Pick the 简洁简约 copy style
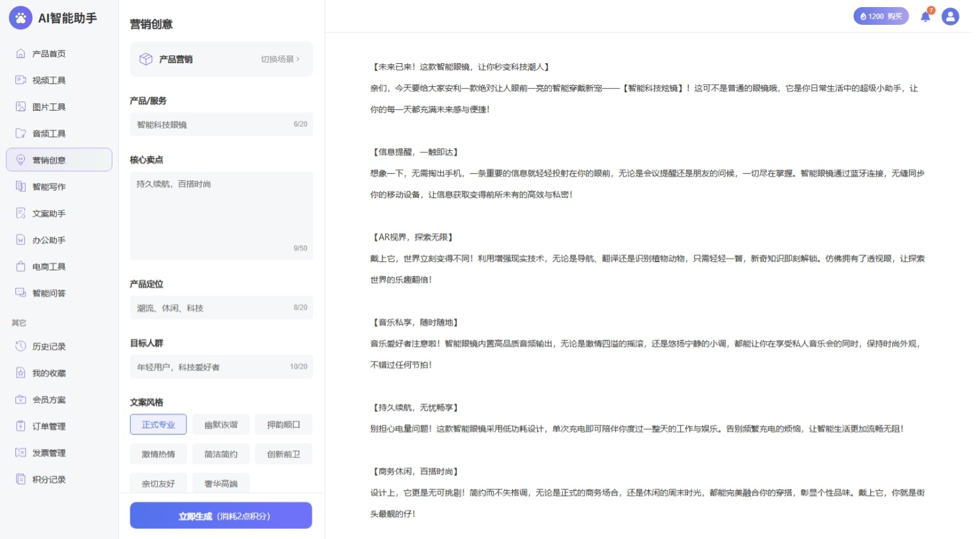 click(221, 454)
